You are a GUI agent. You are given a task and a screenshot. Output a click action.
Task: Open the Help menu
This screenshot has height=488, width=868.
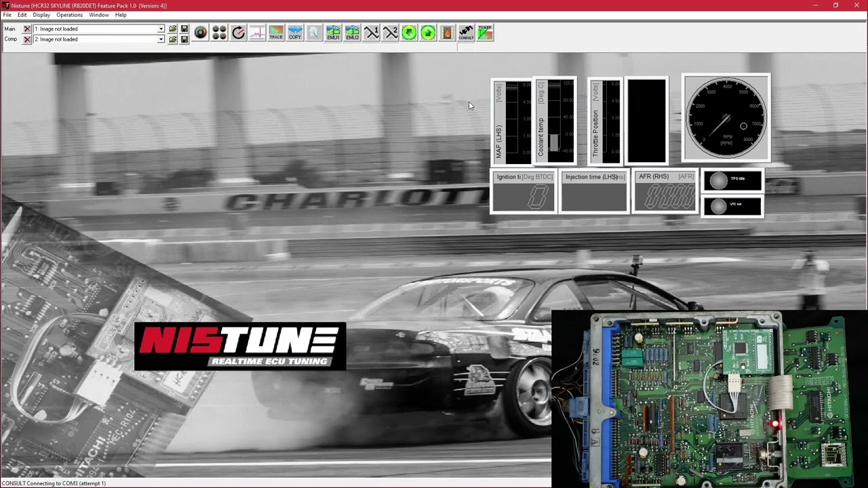click(121, 15)
